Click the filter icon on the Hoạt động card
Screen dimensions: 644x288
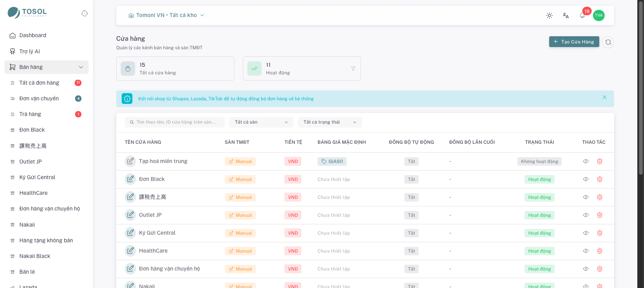point(353,69)
